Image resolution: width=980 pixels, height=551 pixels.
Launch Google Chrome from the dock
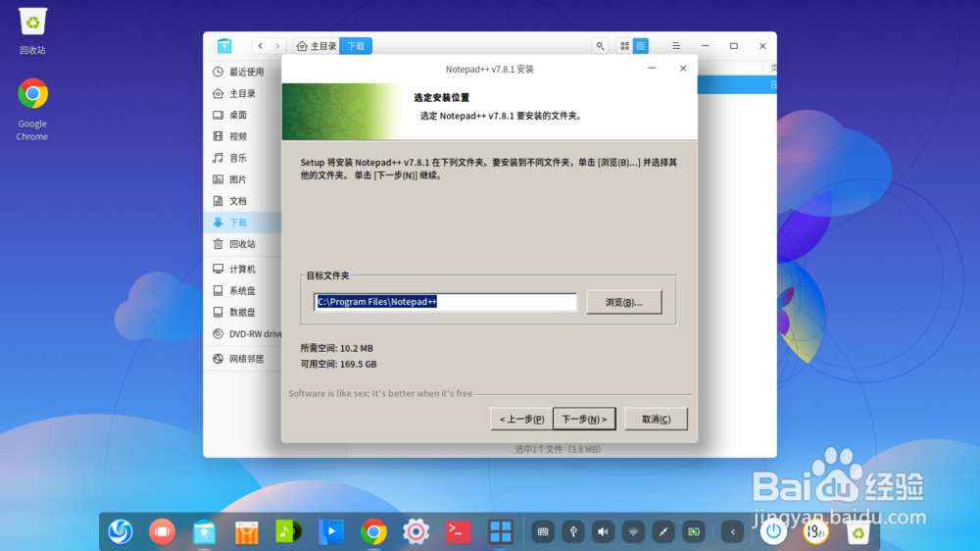pos(373,532)
